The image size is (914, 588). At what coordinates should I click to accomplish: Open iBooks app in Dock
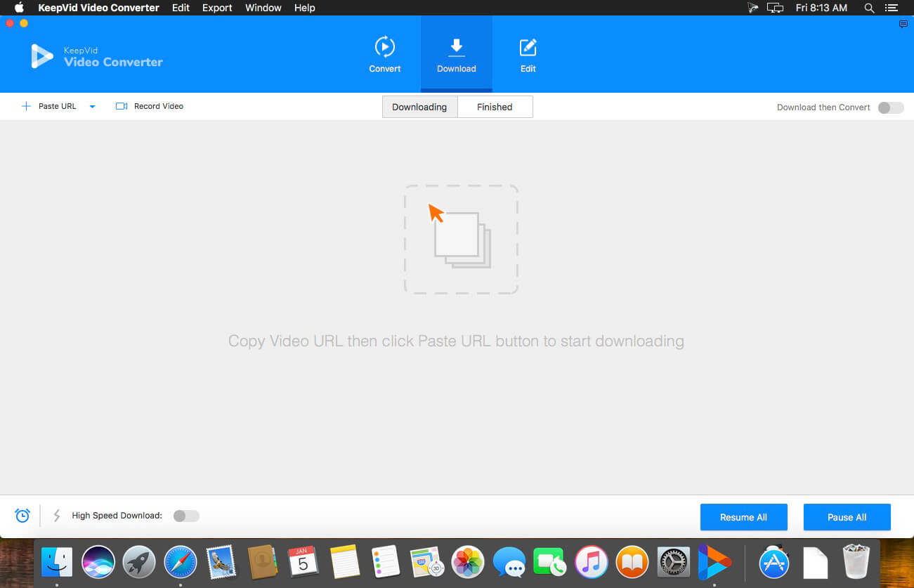click(632, 562)
